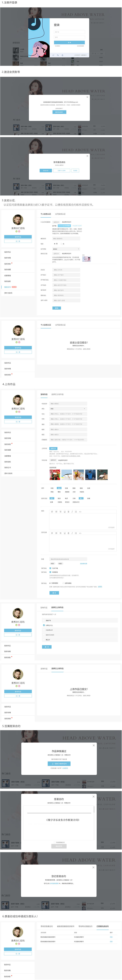
Task: Select the first cover image thumbnail
Action: click(54, 475)
